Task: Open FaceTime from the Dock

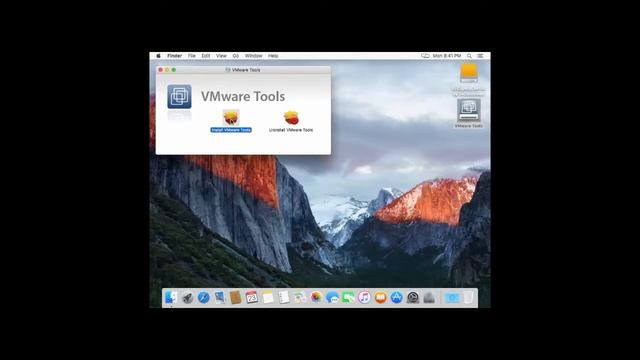Action: 348,298
